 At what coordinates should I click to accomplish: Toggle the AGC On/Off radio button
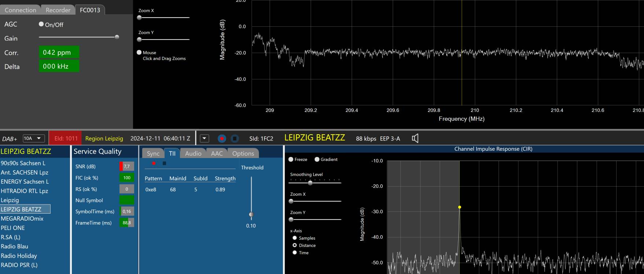point(41,24)
